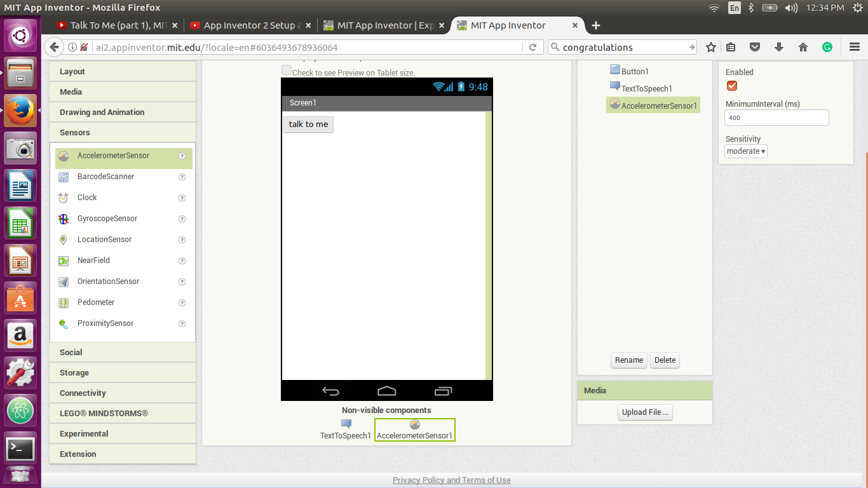Pick the ProximitySensor component icon
This screenshot has height=488, width=868.
tap(63, 323)
